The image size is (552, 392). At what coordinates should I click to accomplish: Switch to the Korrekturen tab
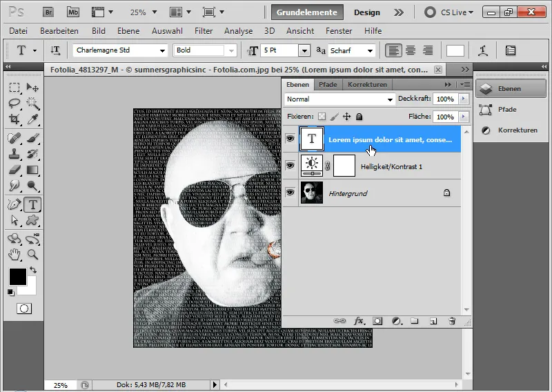[367, 84]
